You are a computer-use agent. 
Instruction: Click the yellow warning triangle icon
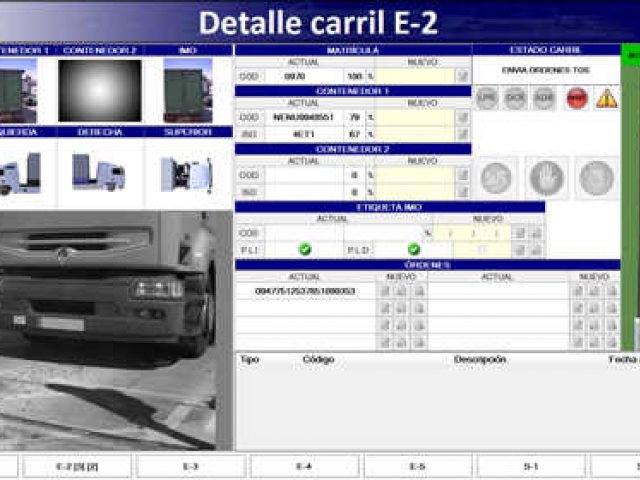[x=607, y=98]
